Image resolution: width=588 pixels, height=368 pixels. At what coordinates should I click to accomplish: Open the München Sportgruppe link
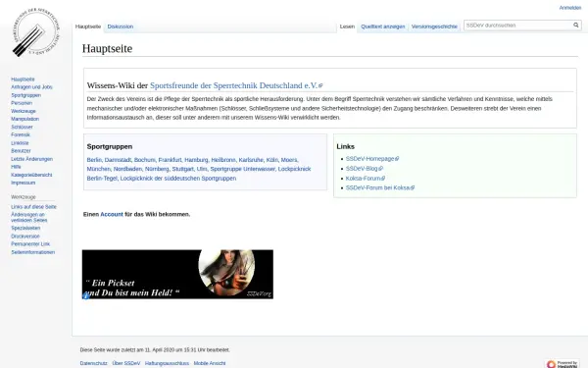pyautogui.click(x=98, y=170)
